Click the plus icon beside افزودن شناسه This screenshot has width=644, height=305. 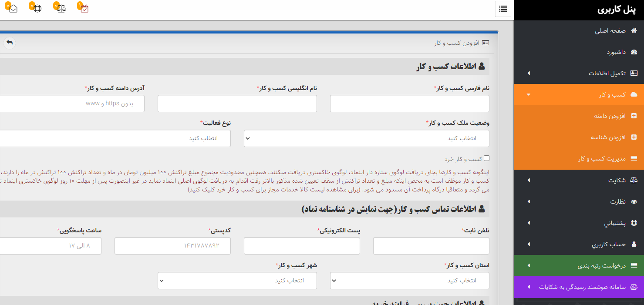[634, 137]
